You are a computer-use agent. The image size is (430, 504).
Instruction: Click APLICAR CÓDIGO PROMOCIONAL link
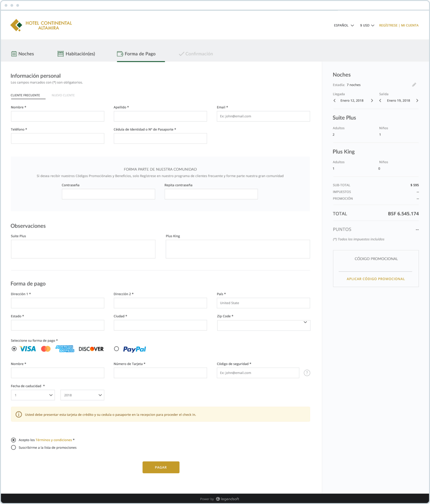[376, 279]
